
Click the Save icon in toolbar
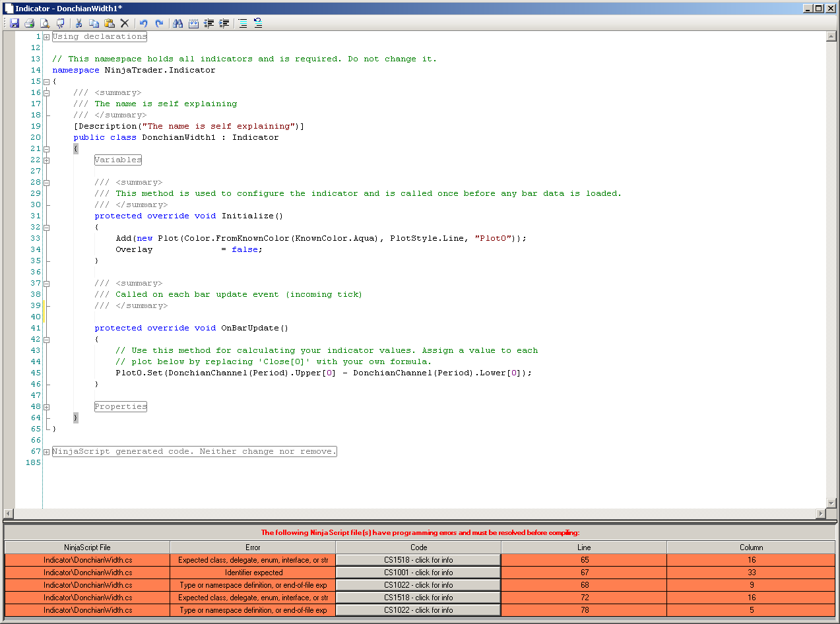point(14,23)
